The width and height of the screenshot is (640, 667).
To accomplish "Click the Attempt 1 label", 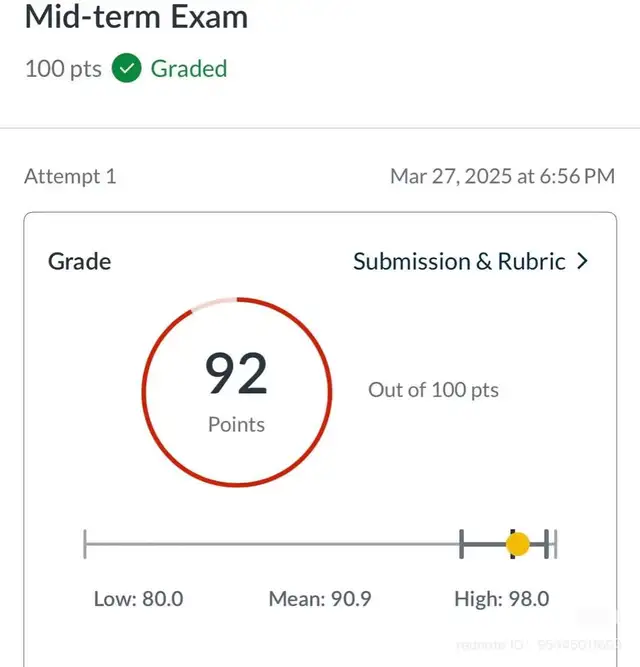I will tap(70, 176).
